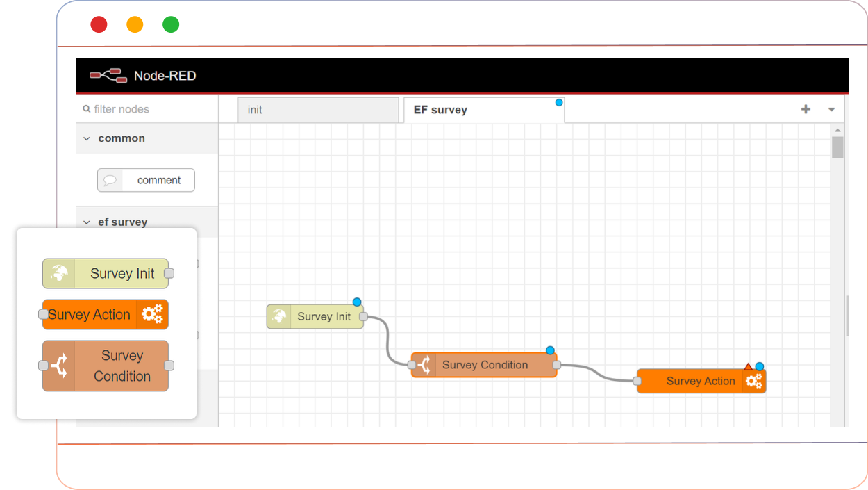Select the comment node in the palette
This screenshot has width=868, height=490.
coord(146,180)
